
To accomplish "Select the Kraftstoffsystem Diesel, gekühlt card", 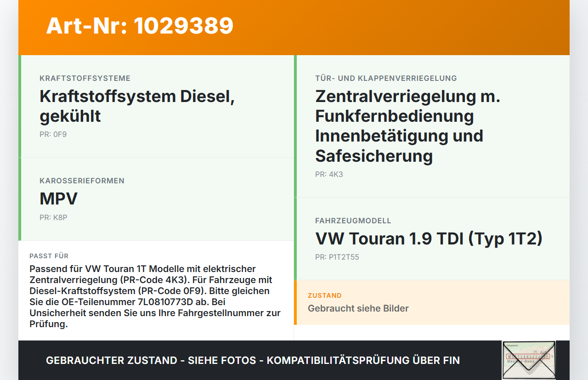I will (156, 106).
